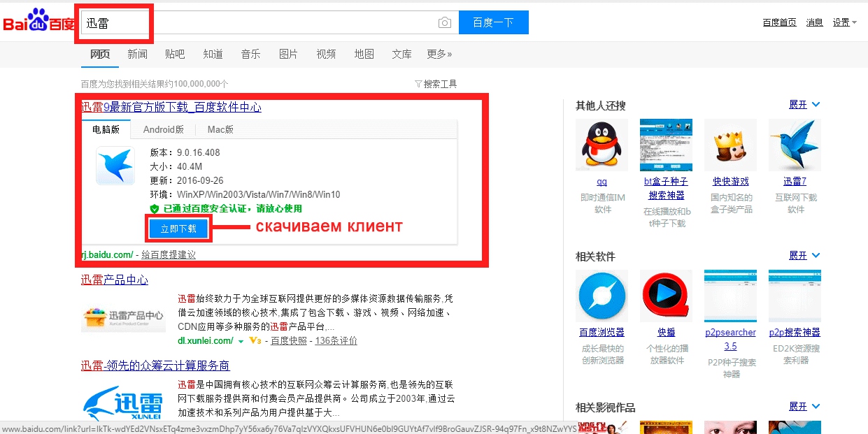Click the camera image search icon
This screenshot has height=434, width=868.
click(444, 23)
